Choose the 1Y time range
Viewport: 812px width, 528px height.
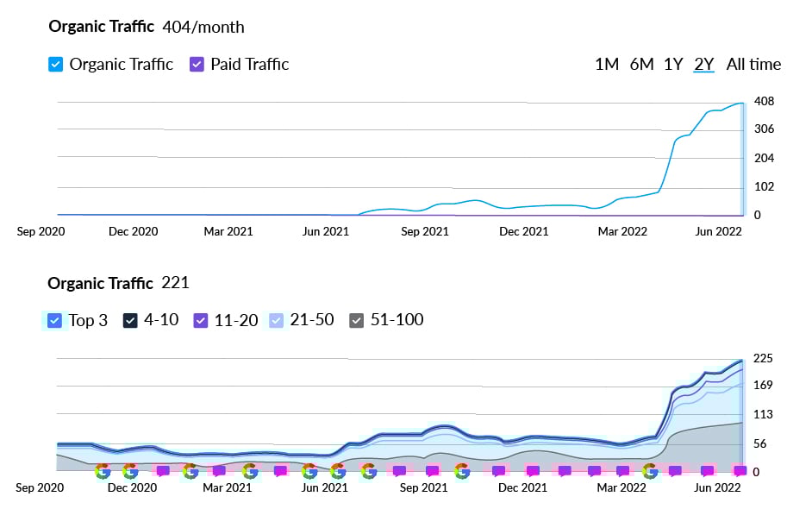673,64
